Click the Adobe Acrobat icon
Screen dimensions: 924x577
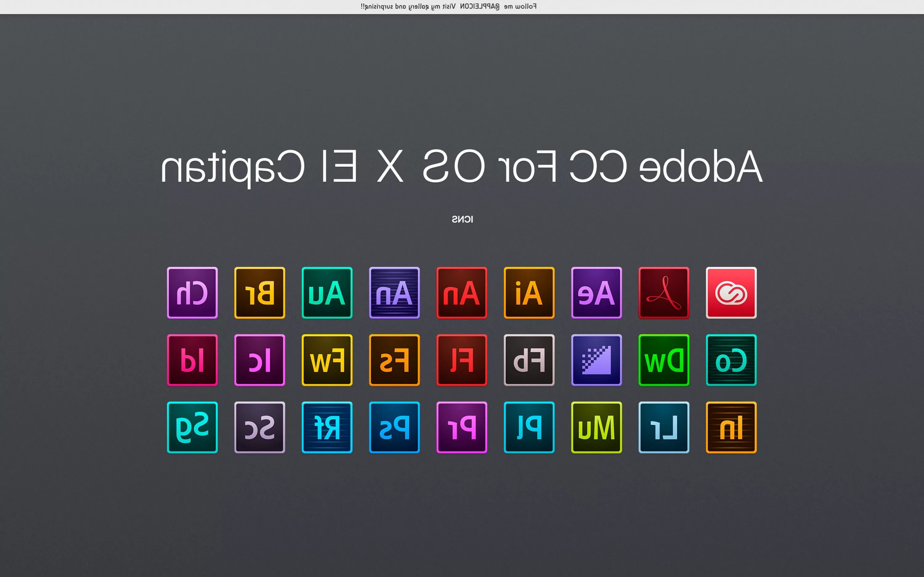tap(664, 293)
